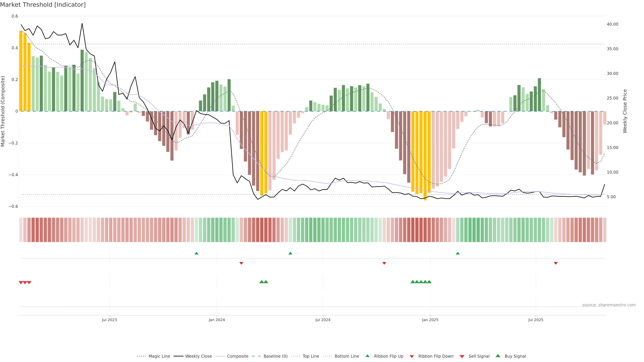Click Ribbon Flip Up legend triangle icon

[367, 356]
